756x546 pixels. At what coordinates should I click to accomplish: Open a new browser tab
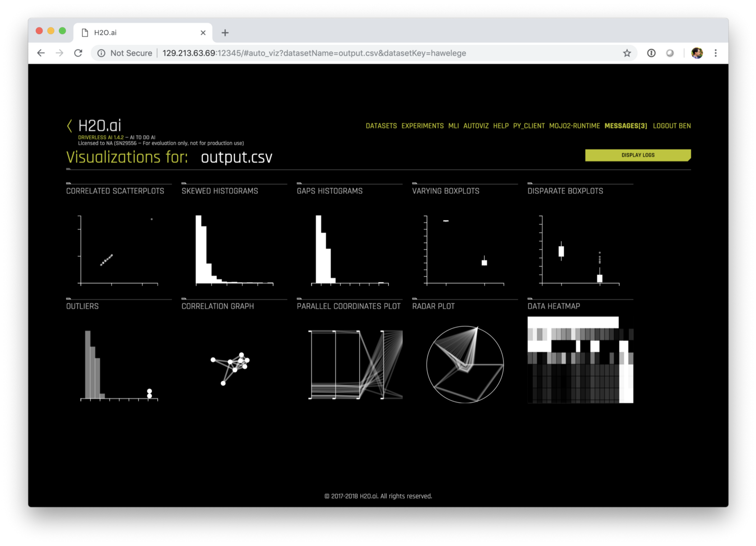(x=225, y=33)
